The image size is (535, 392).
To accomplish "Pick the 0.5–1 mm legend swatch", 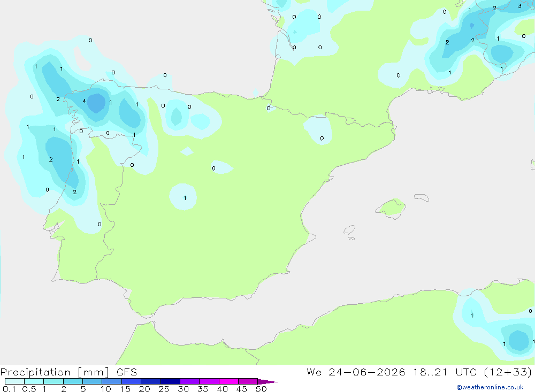I will 34,381.
